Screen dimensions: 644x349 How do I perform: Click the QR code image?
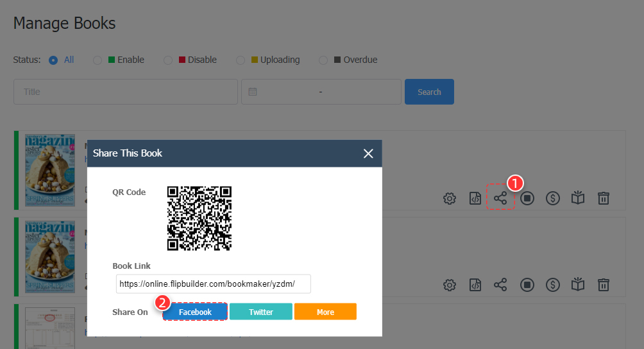(199, 218)
